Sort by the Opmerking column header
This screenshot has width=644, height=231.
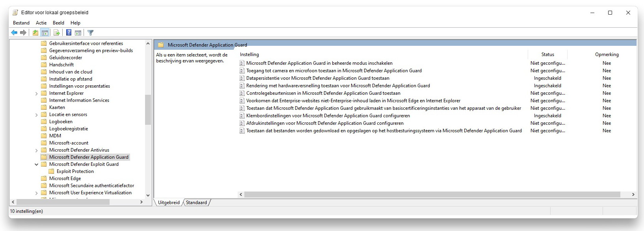[607, 54]
